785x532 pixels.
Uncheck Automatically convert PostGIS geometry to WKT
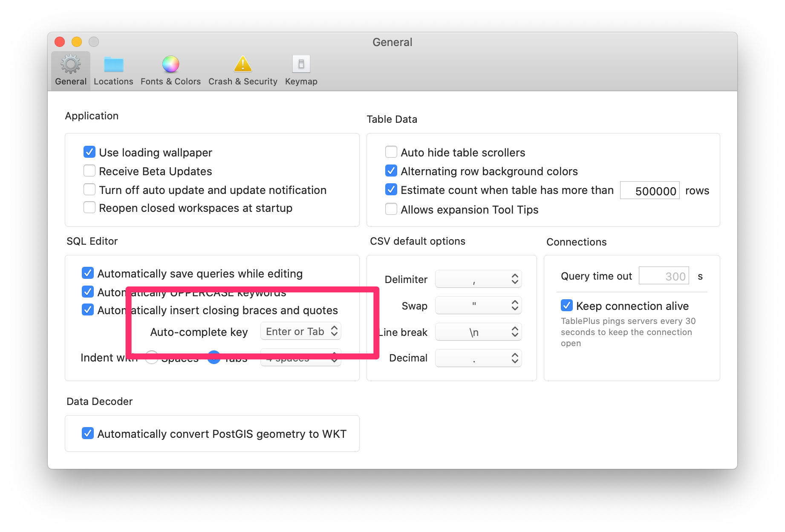87,433
